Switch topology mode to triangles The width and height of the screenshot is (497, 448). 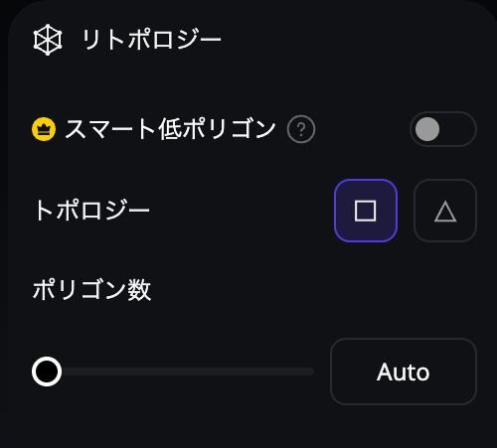(x=445, y=211)
